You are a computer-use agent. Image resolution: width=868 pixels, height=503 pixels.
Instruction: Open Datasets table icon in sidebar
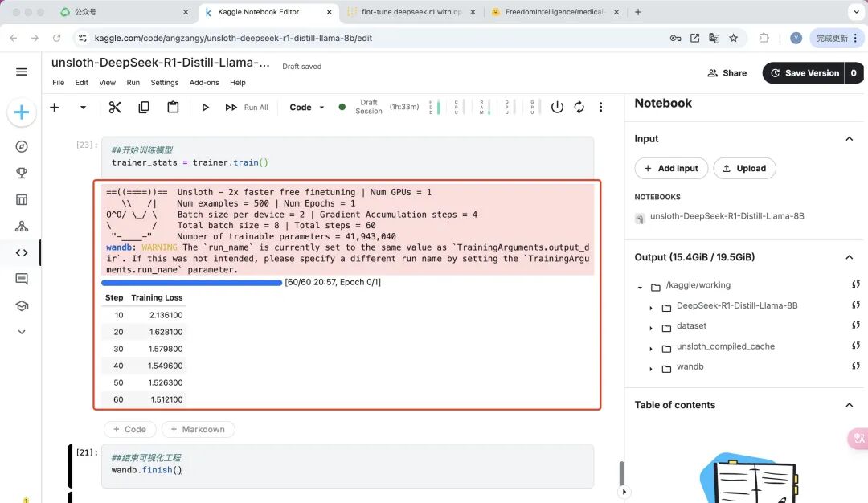[22, 200]
